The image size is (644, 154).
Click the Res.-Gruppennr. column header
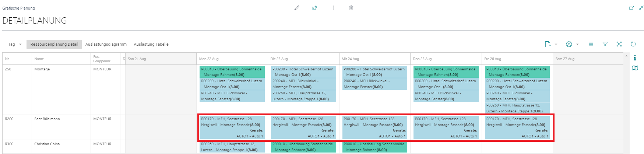102,59
